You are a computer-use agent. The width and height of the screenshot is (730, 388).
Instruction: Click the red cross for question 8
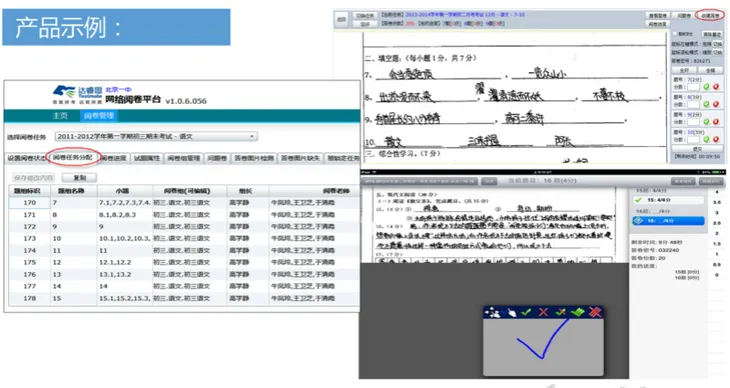click(x=716, y=104)
